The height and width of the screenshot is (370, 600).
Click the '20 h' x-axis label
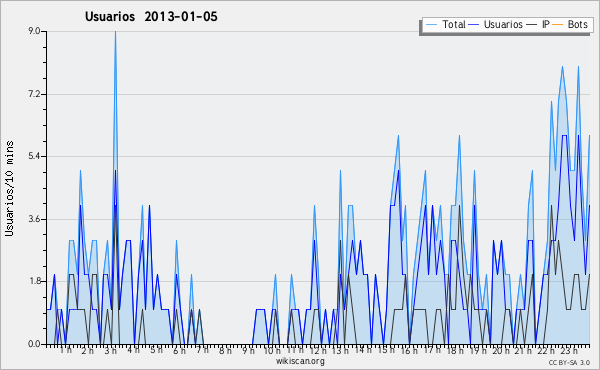(501, 350)
